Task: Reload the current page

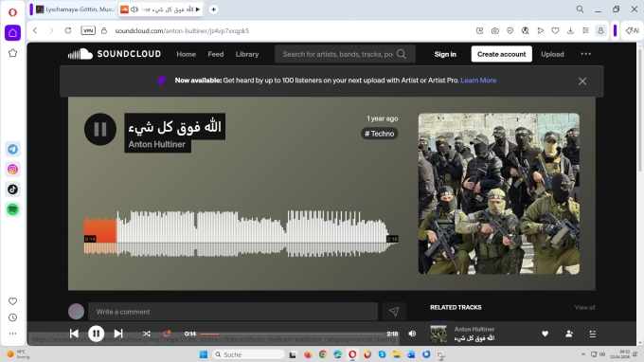Action: pos(68,31)
